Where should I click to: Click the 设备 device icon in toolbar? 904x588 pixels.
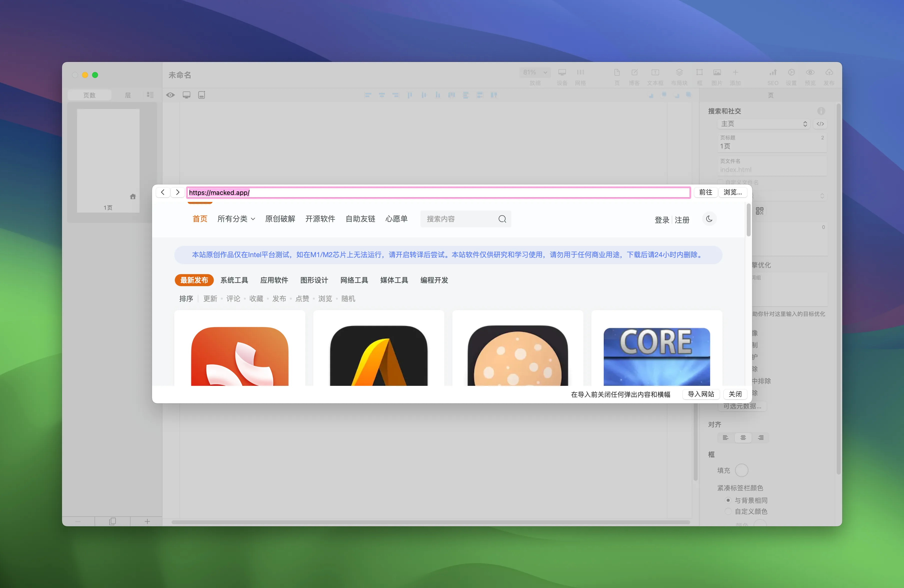coord(562,72)
